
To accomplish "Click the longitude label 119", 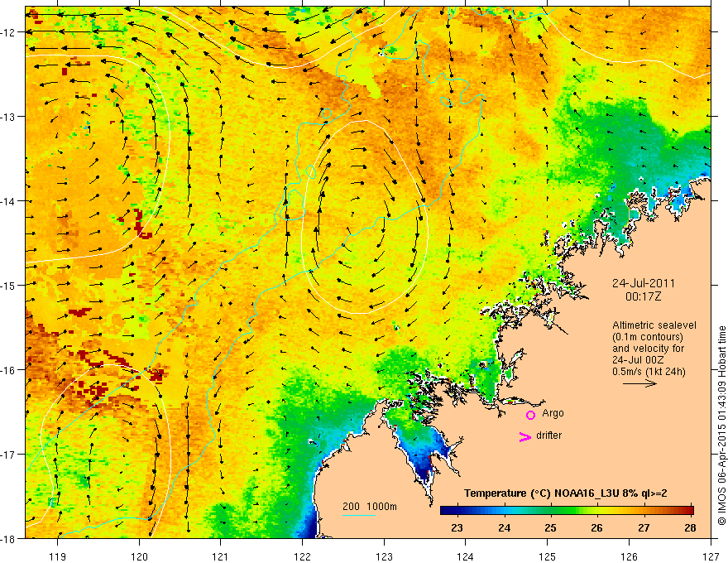I will point(58,556).
